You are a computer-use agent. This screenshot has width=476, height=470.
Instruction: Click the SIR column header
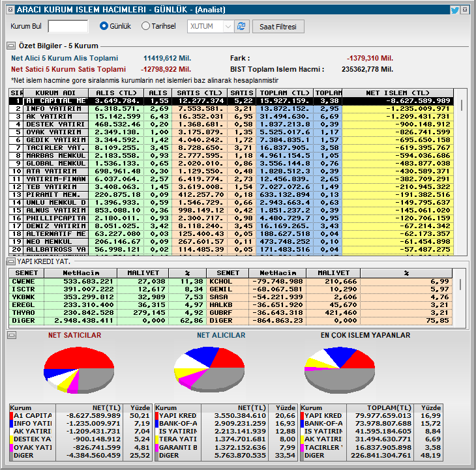[x=16, y=93]
